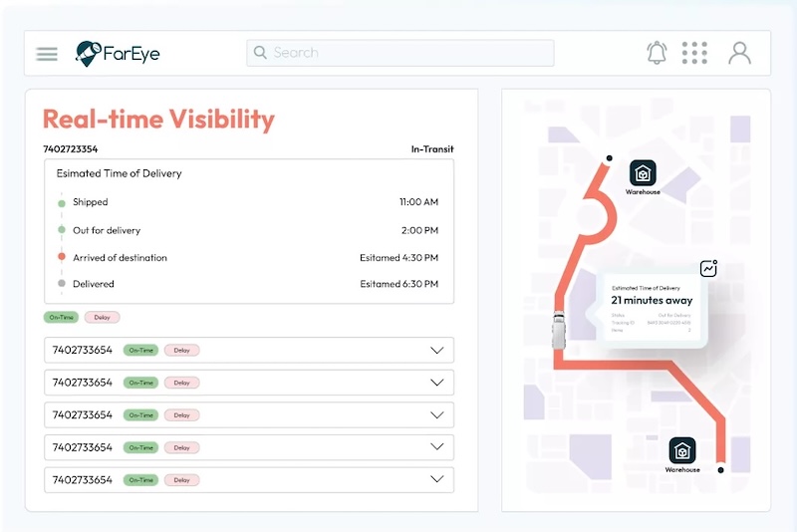The height and width of the screenshot is (532, 797).
Task: Select the delivery truck on the route
Action: click(559, 331)
